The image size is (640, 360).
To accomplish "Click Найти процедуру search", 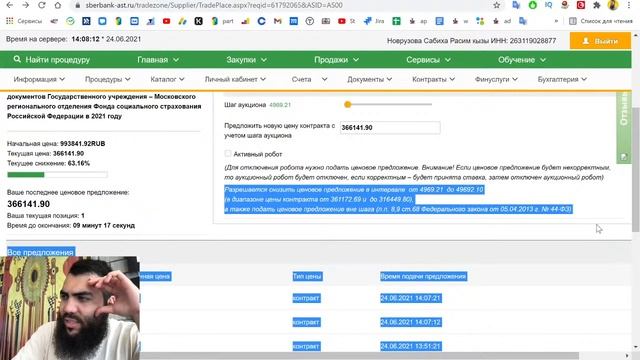I will (x=51, y=60).
